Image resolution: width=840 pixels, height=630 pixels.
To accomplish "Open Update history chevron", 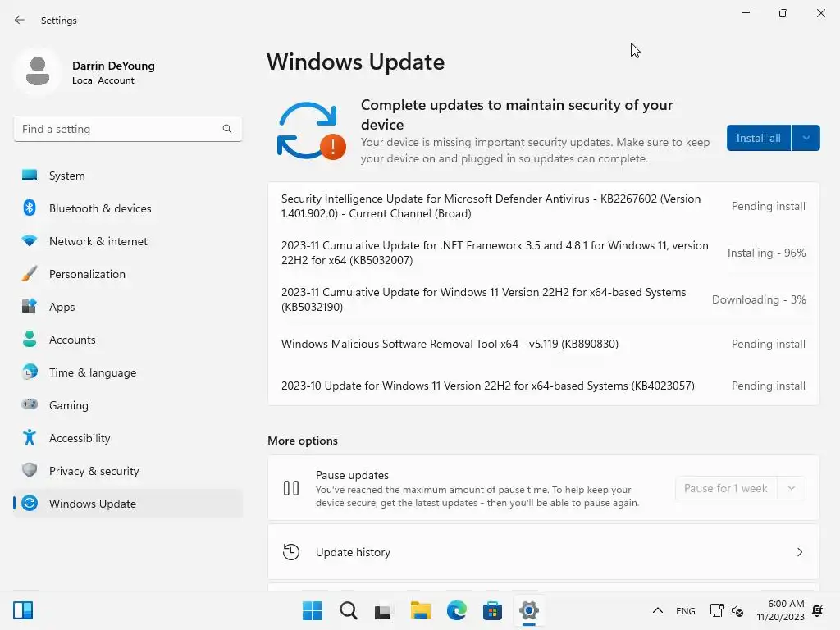I will [800, 552].
